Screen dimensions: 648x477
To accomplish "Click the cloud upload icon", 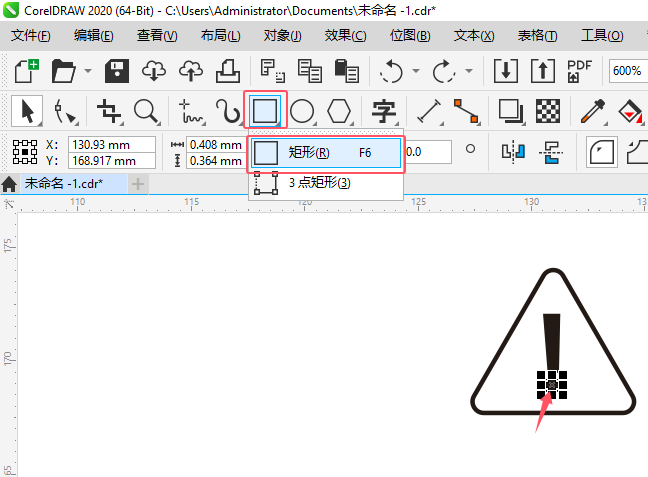I will click(x=191, y=71).
